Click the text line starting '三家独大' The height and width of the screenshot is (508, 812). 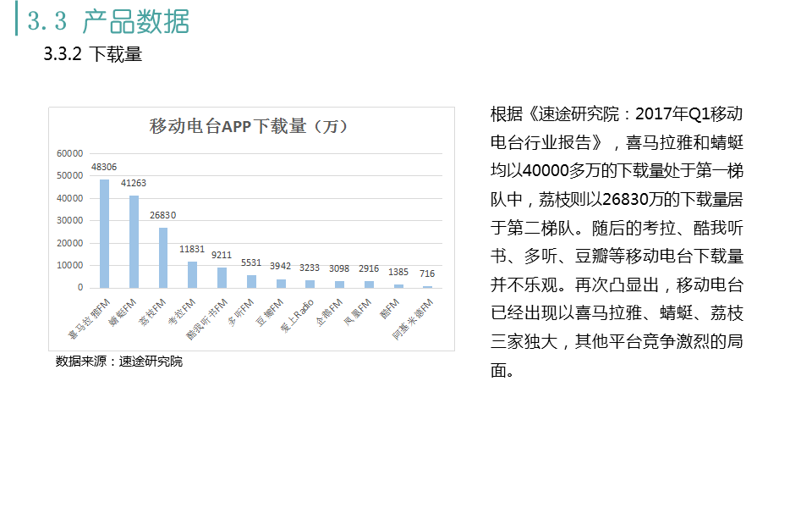click(x=617, y=341)
